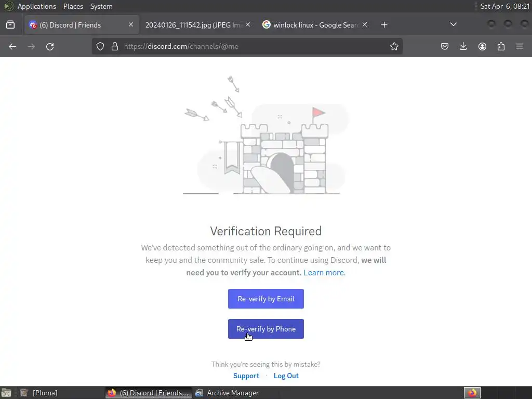Switch to Discord Friends tab
Image resolution: width=532 pixels, height=399 pixels.
click(x=82, y=25)
